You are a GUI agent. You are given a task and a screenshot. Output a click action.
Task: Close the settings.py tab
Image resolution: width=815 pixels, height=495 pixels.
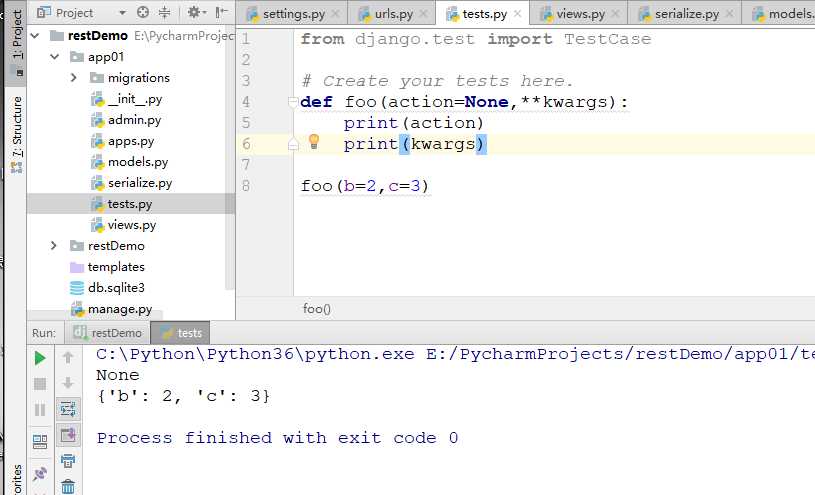coord(336,14)
